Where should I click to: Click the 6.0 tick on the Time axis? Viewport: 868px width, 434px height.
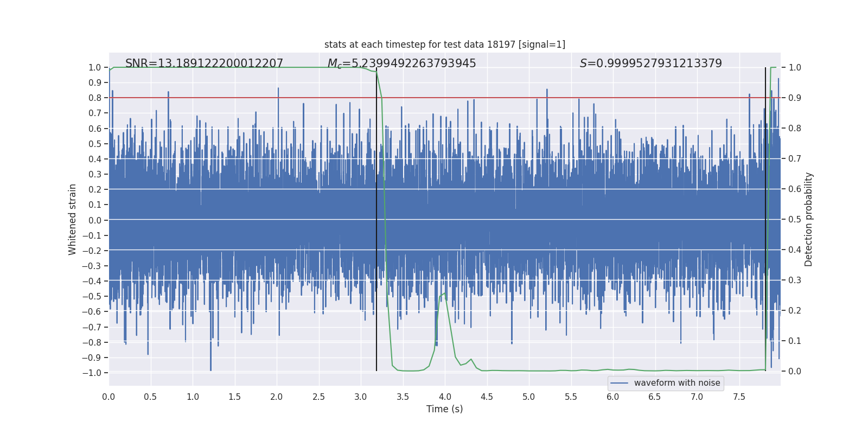coord(613,397)
